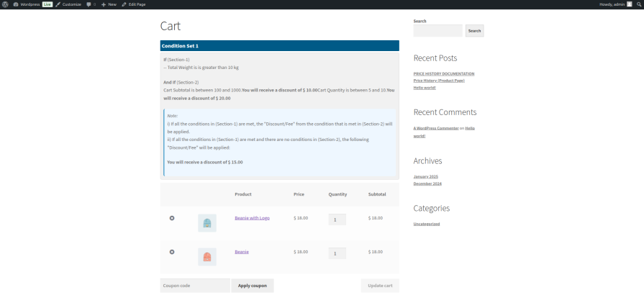Click the orange Beanie product thumbnail
This screenshot has height=300, width=644.
[207, 257]
